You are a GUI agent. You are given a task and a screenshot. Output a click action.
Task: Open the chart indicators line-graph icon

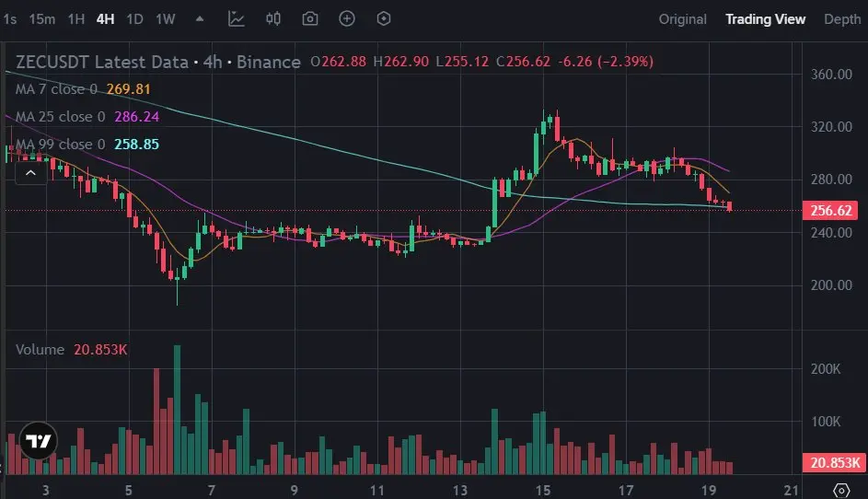[237, 18]
